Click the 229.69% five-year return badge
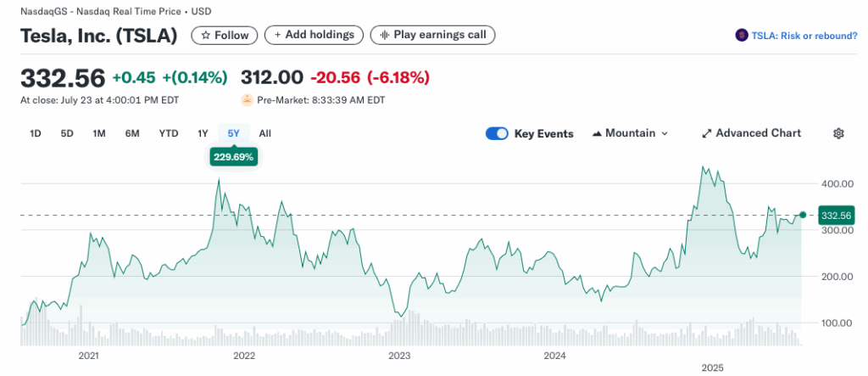Viewport: 868px width, 376px height. tap(235, 157)
